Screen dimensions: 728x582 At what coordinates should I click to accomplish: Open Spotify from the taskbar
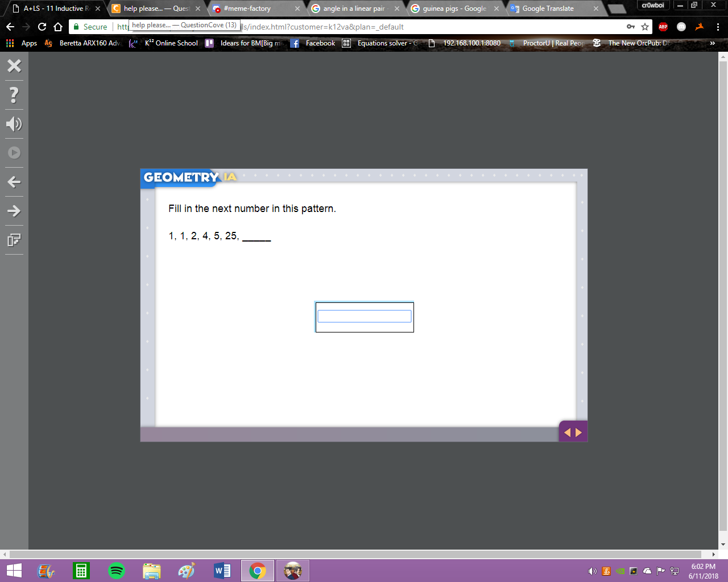117,571
